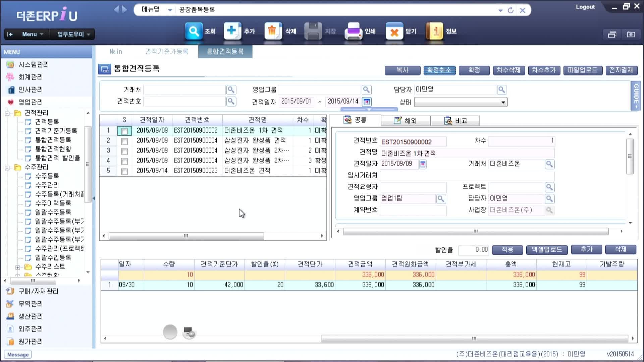Open the 메뉴명 search type dropdown
Screen dimensions: 644x362
(170, 10)
